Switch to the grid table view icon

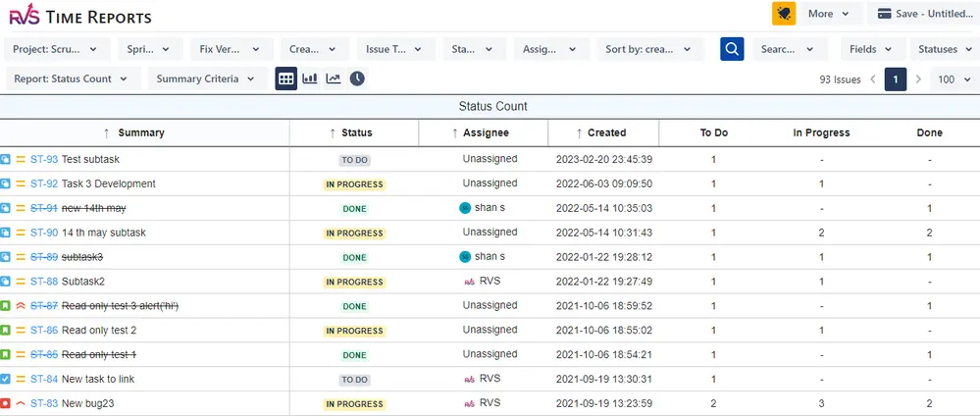click(286, 78)
